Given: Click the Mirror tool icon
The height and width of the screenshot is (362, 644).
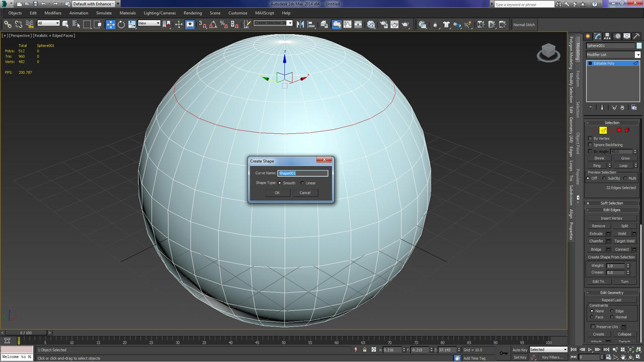Looking at the screenshot, I should point(300,24).
